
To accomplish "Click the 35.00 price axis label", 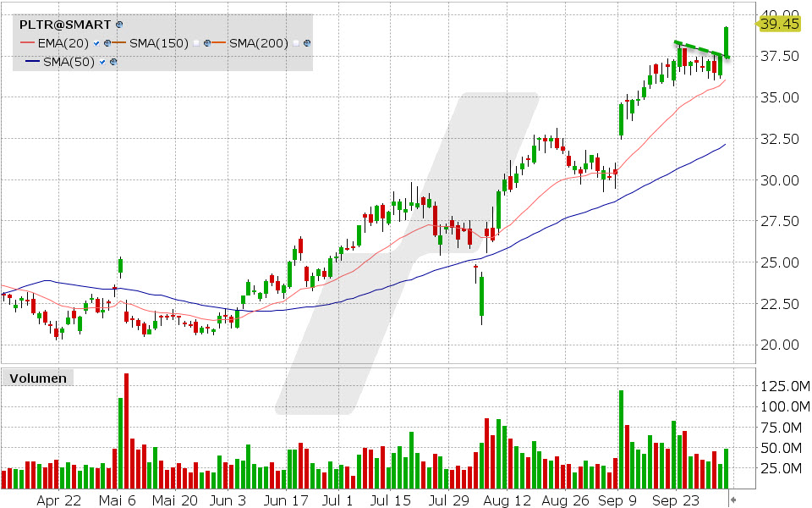I will [779, 97].
